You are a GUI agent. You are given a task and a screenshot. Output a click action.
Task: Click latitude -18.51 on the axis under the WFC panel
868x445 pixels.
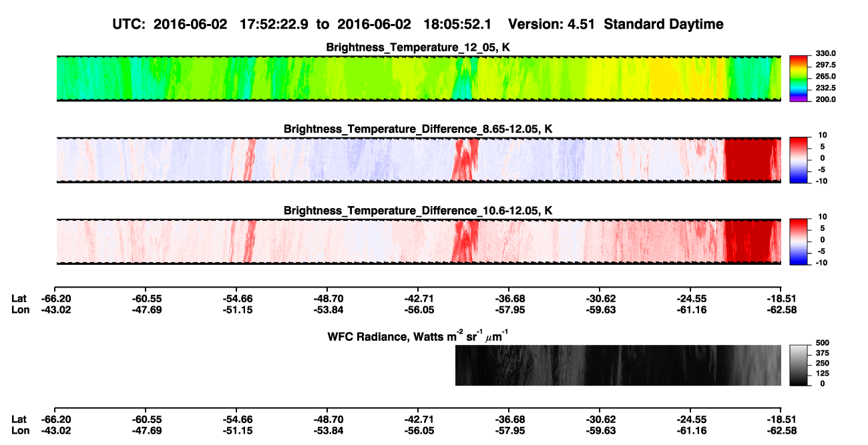[781, 420]
